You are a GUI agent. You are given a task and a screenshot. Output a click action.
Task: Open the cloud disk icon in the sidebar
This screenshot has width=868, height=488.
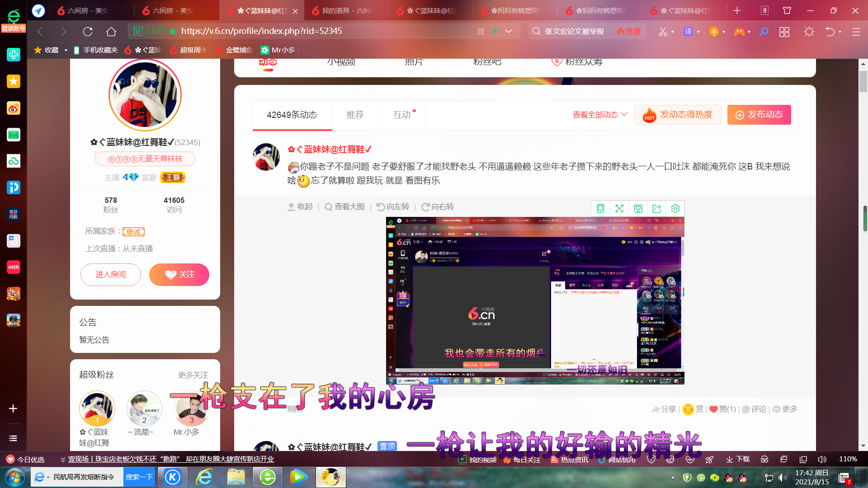click(14, 161)
